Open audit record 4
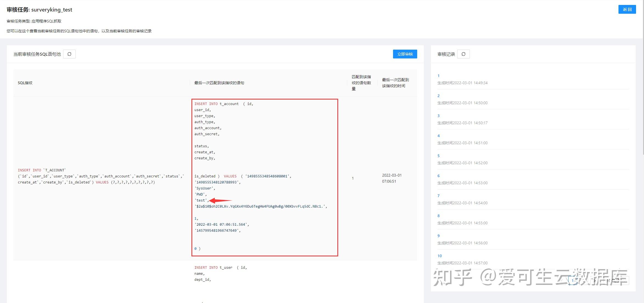 tap(438, 135)
